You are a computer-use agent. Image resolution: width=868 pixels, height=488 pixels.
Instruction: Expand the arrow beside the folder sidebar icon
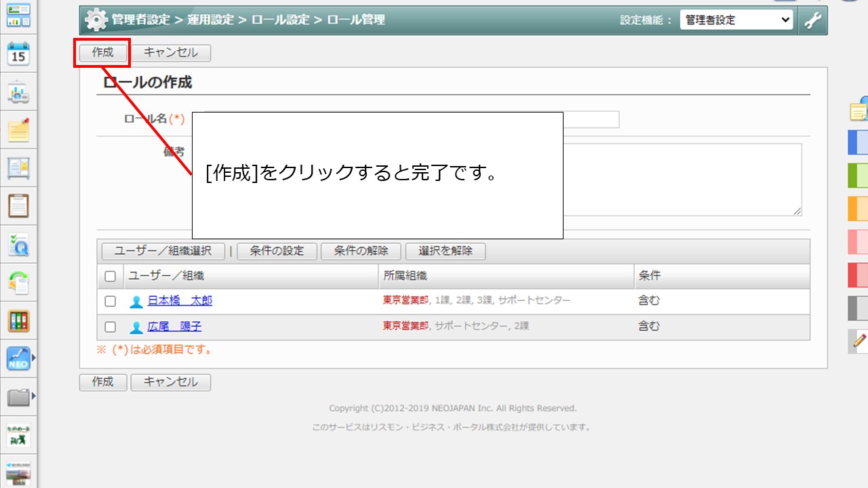[x=33, y=395]
